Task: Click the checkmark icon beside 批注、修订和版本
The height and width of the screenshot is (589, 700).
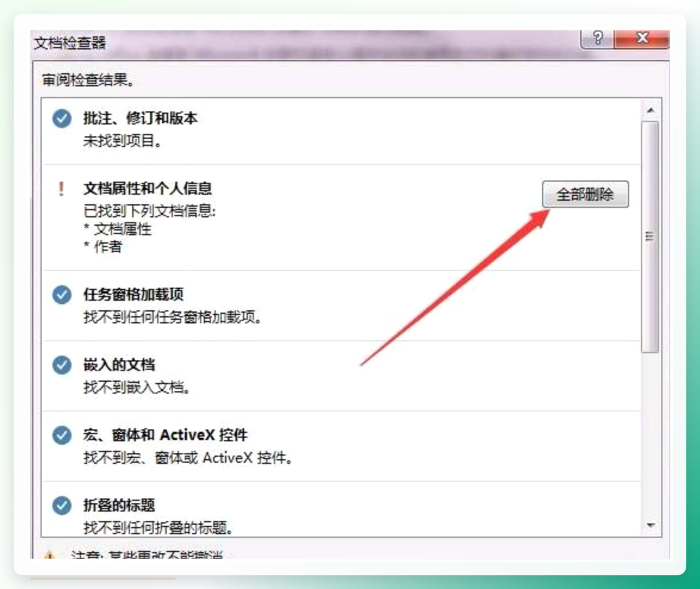Action: point(61,119)
